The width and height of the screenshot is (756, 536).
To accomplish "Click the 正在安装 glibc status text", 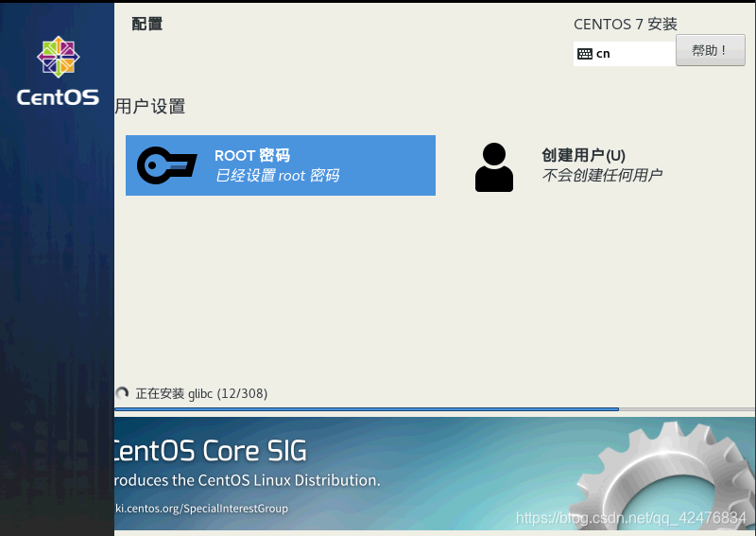I will [x=201, y=393].
